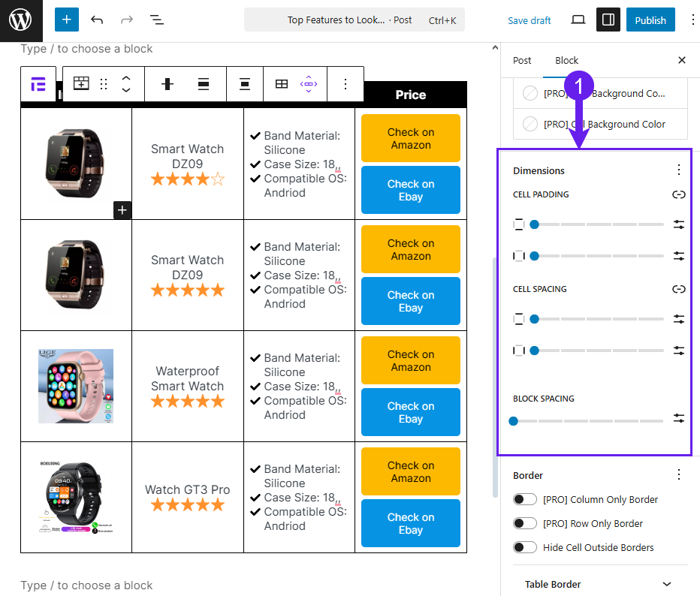
Task: Click the insert table cell toolbar icon
Action: pyautogui.click(x=81, y=83)
